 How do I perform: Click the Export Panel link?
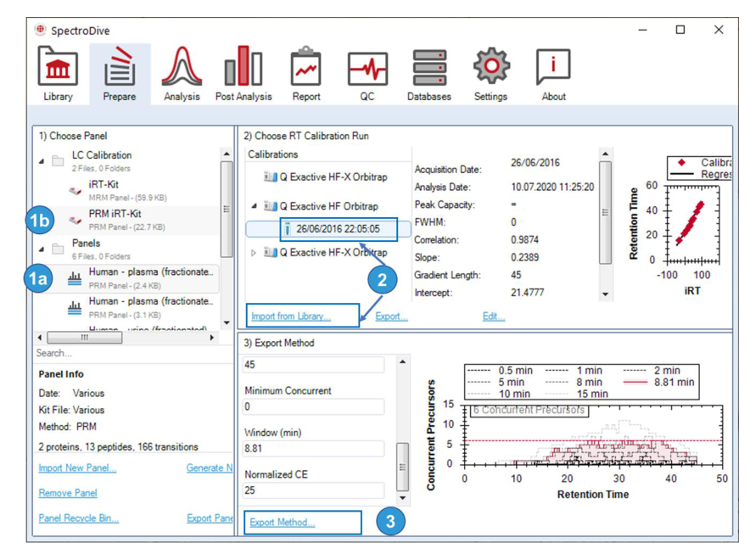point(210,518)
